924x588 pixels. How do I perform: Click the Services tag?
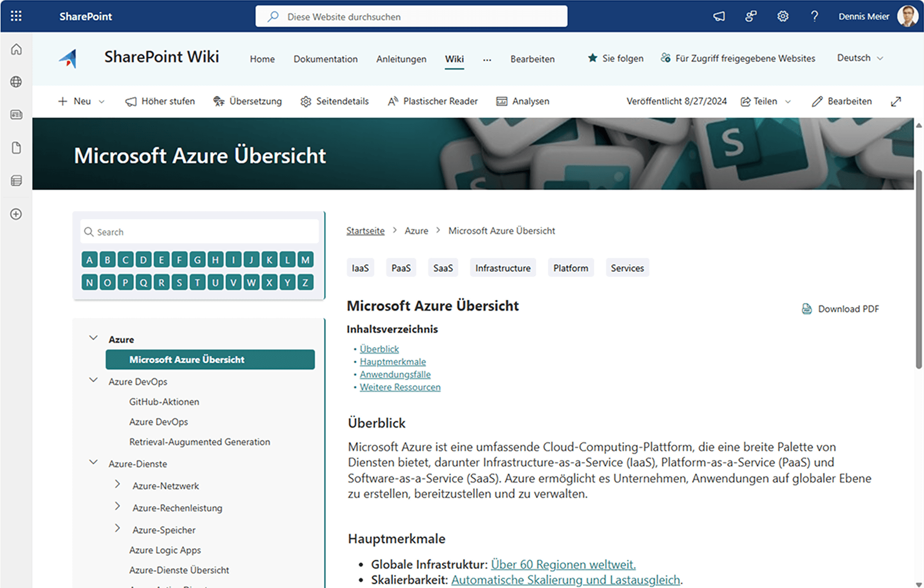(627, 268)
